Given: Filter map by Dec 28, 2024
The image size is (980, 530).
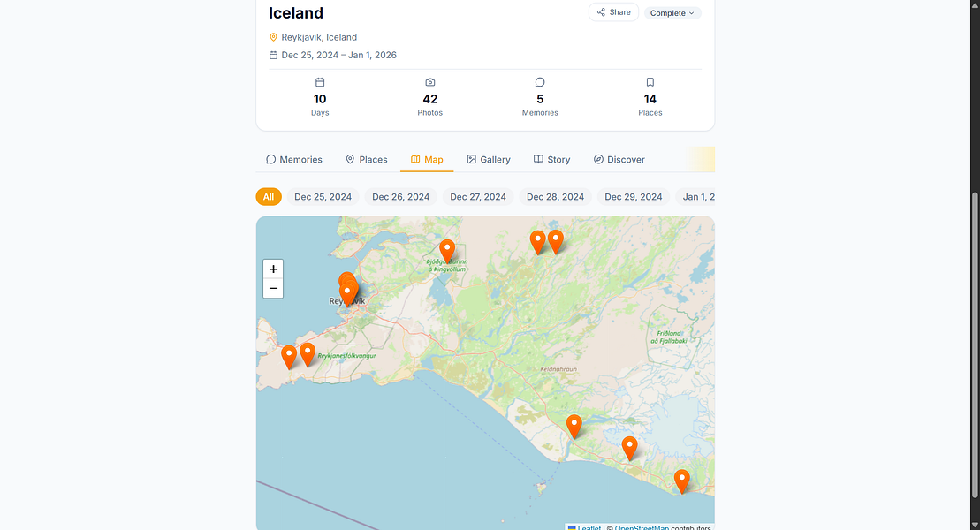Looking at the screenshot, I should [x=555, y=197].
